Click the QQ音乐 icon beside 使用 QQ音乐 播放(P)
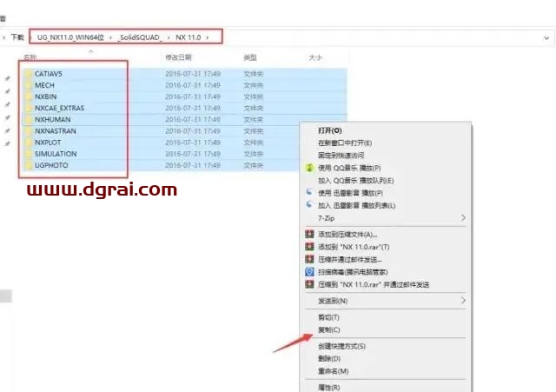This screenshot has height=392, width=556. tap(309, 168)
